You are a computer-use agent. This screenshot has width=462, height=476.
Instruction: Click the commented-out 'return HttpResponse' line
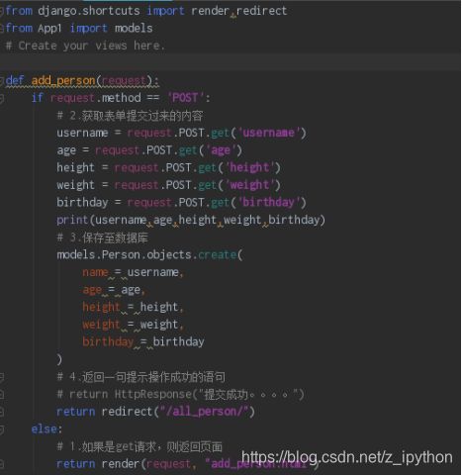(180, 394)
